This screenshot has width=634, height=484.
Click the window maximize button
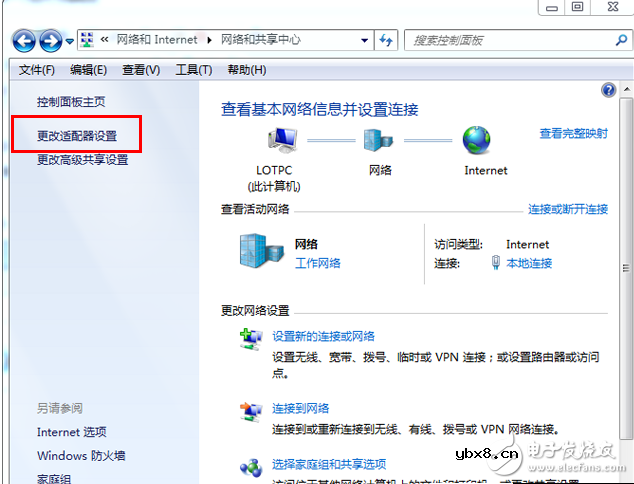(577, 7)
